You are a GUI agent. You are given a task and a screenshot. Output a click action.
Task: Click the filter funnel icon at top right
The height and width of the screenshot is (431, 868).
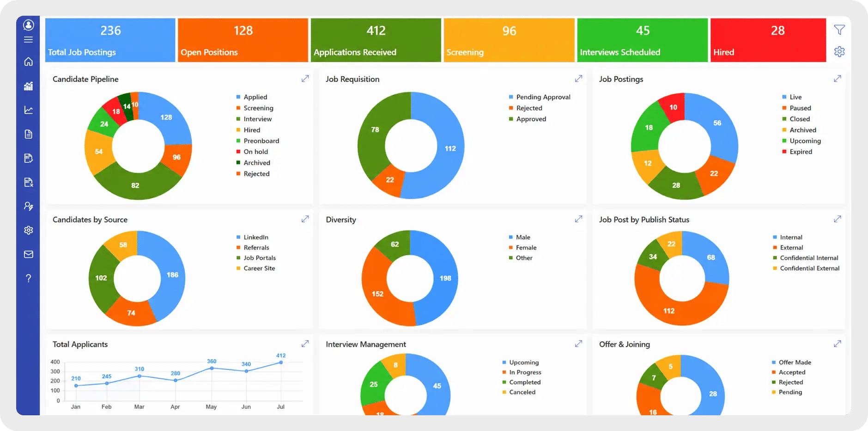[x=839, y=30]
